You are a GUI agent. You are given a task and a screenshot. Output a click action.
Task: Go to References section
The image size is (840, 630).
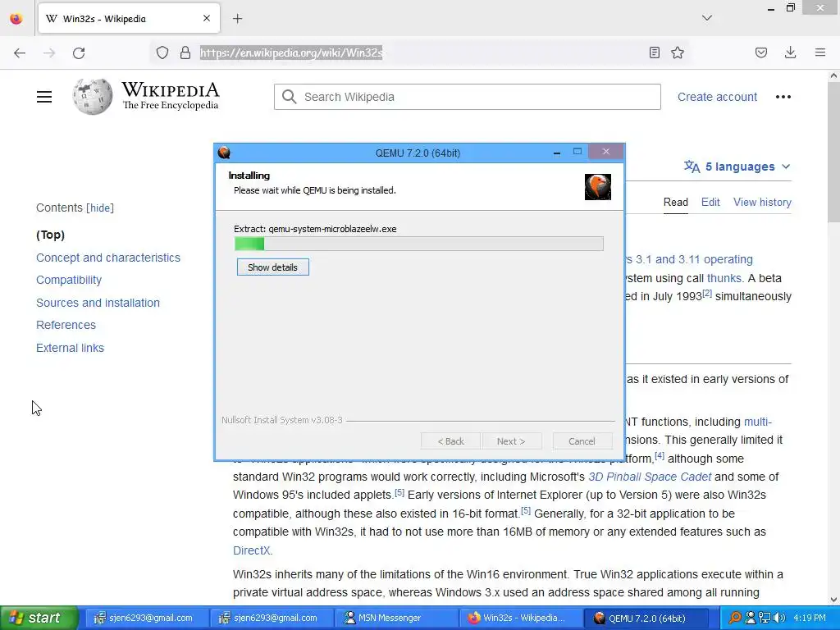point(66,325)
